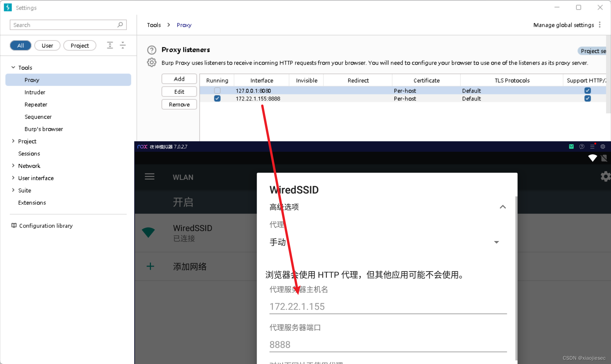Select the User settings filter
This screenshot has width=611, height=364.
point(47,45)
